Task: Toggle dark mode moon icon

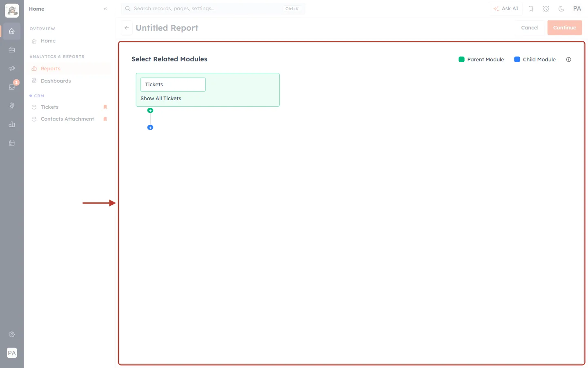Action: coord(561,9)
